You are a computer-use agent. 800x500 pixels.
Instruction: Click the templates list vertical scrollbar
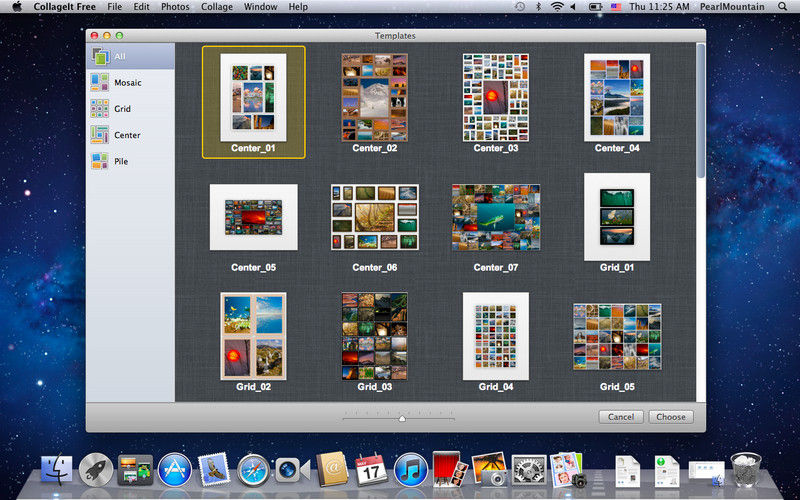(700, 110)
